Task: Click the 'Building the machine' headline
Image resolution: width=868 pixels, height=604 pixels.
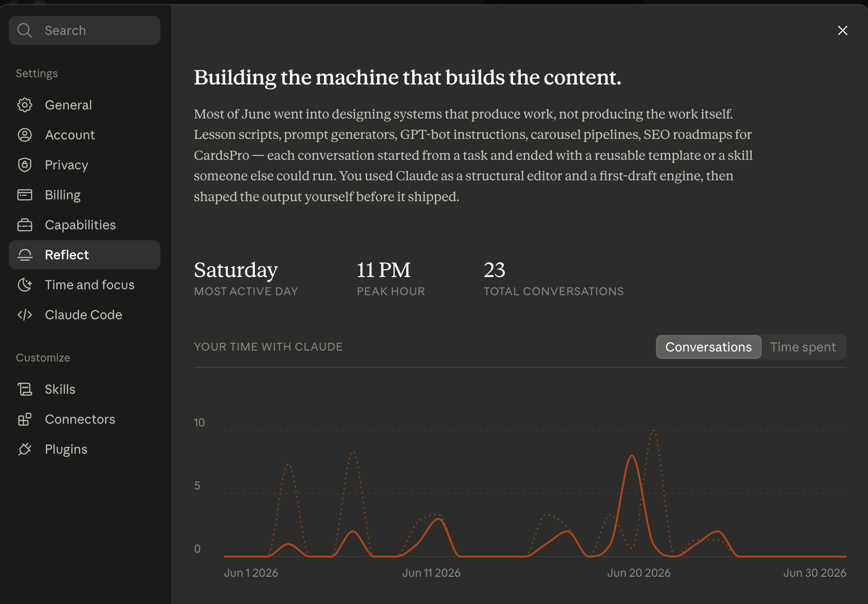Action: [407, 78]
